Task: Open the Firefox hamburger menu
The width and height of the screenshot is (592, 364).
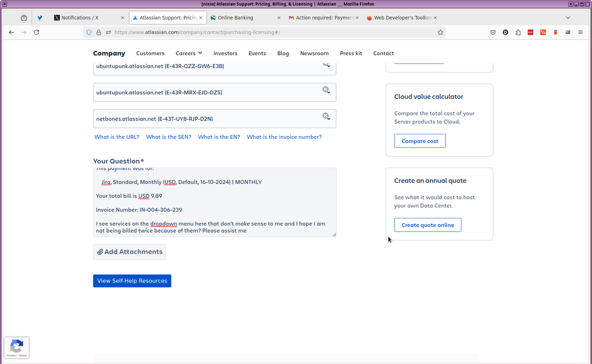Action: pyautogui.click(x=580, y=33)
